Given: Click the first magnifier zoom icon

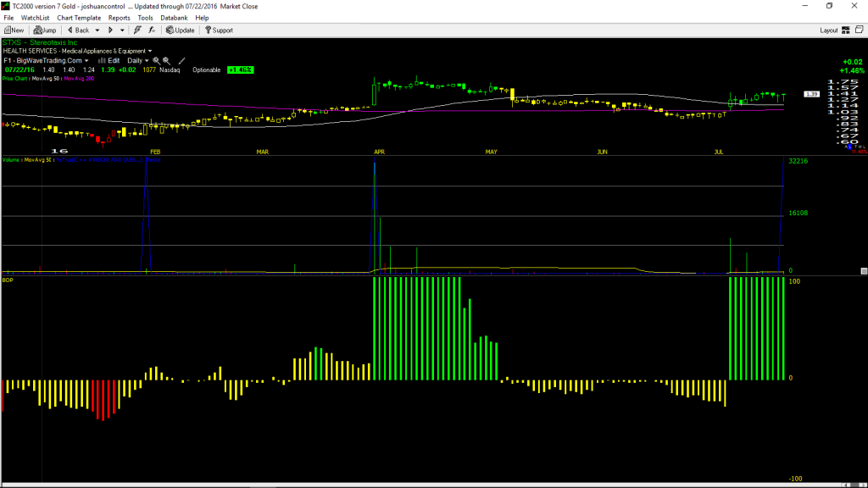Looking at the screenshot, I should point(156,61).
